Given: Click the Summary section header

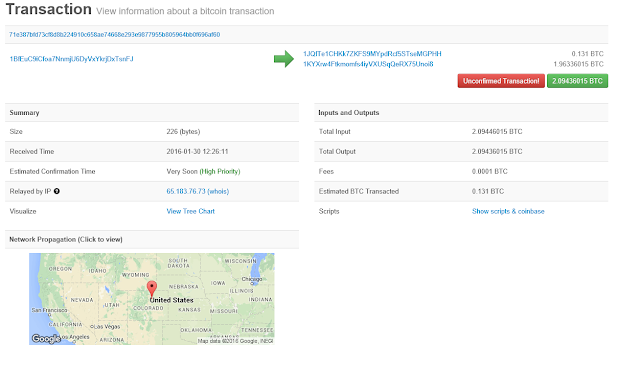Looking at the screenshot, I should point(152,113).
